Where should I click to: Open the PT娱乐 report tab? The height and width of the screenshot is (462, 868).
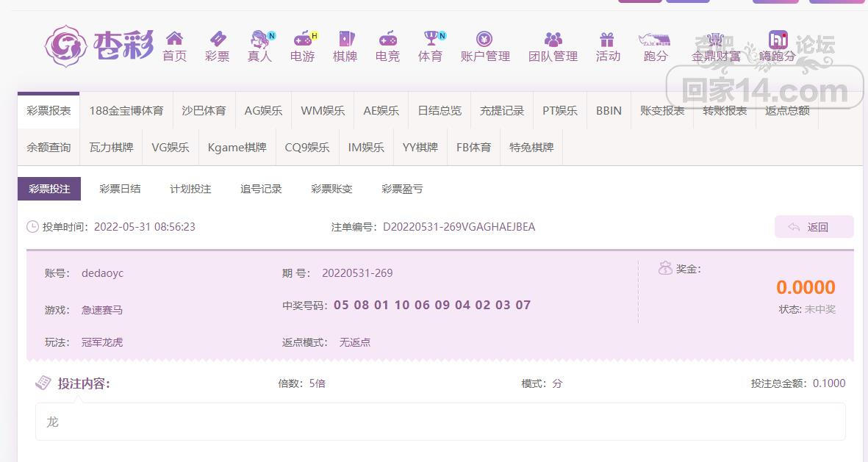click(x=559, y=111)
